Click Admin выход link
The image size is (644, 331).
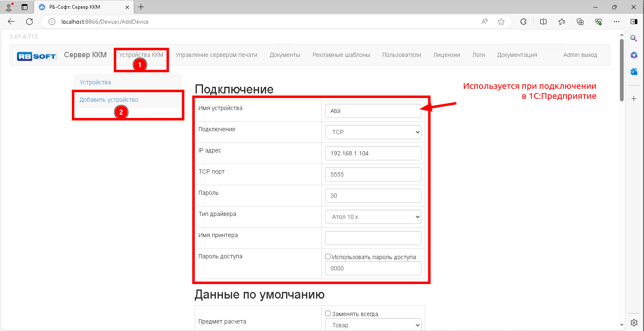(x=580, y=55)
